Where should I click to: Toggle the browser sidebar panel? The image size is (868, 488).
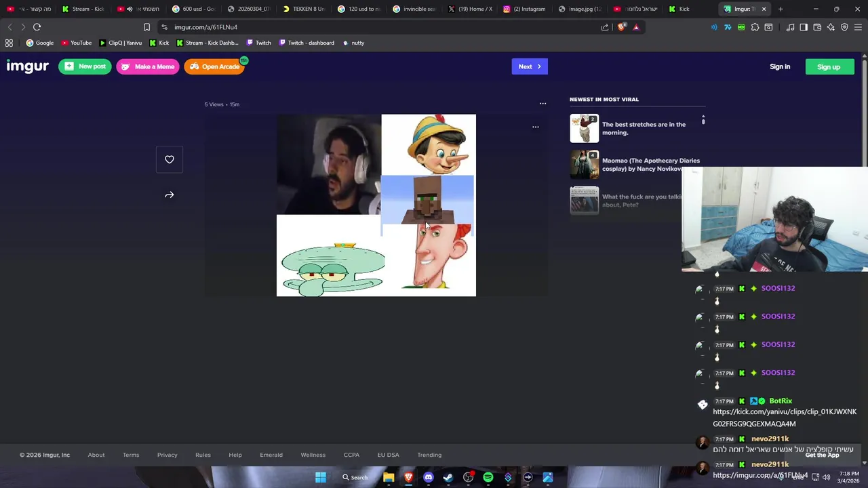click(x=804, y=27)
